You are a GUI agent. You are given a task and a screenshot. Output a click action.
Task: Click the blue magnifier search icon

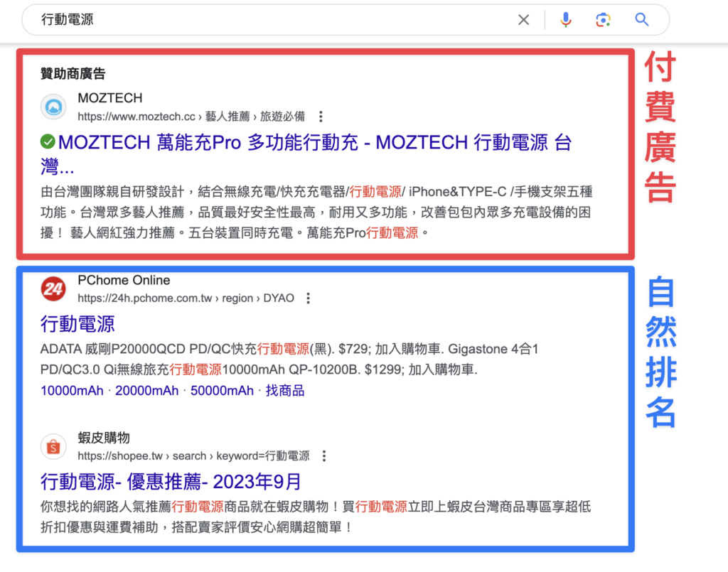[x=642, y=19]
